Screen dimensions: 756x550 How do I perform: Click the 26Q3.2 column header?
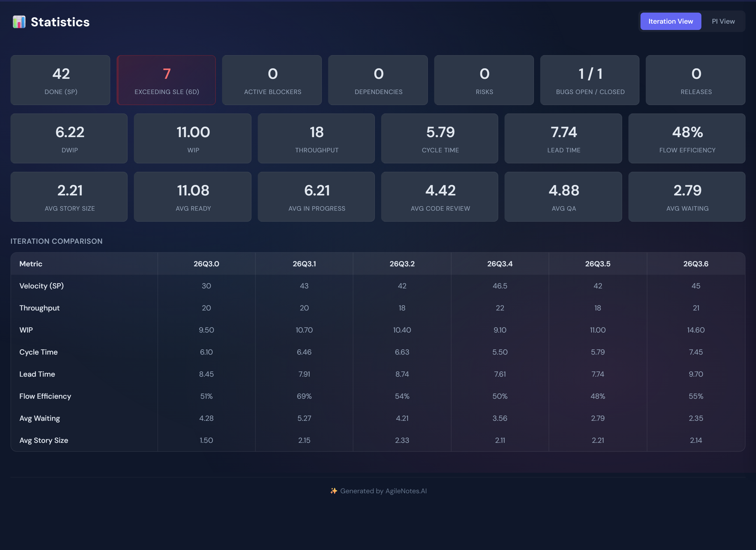(x=402, y=264)
